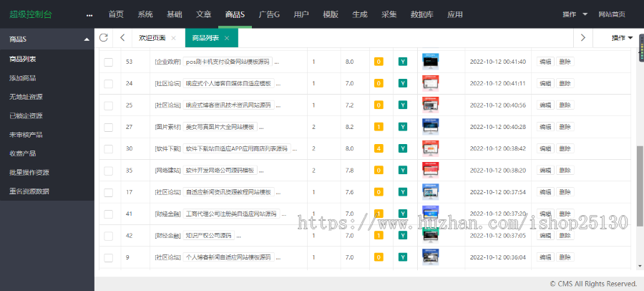Viewport: 644px width, 291px height.
Task: Tick the checkbox for row 53
Action: [109, 62]
